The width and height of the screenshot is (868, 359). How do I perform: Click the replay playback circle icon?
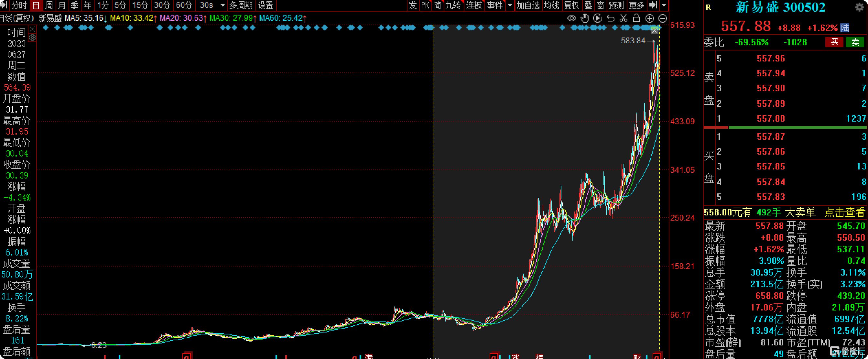click(597, 18)
